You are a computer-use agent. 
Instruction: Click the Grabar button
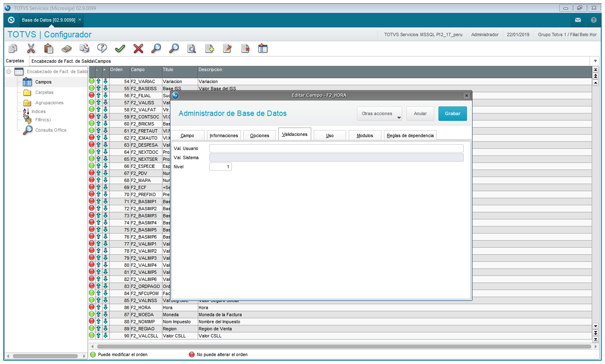[x=453, y=113]
